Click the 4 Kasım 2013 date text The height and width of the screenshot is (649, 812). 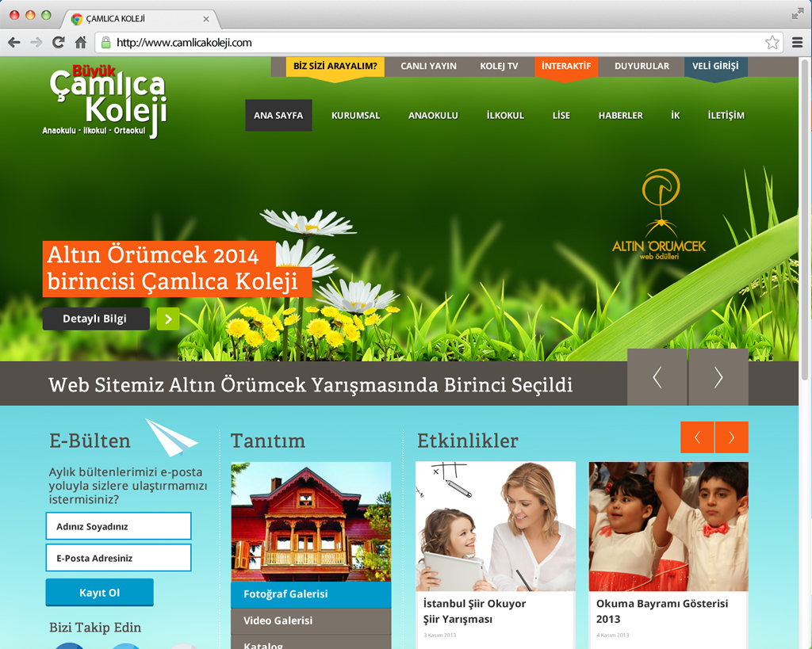613,635
